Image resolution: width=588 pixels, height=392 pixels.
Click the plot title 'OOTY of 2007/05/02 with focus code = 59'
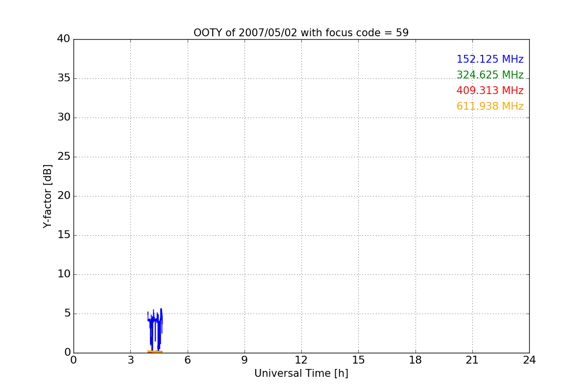point(301,33)
